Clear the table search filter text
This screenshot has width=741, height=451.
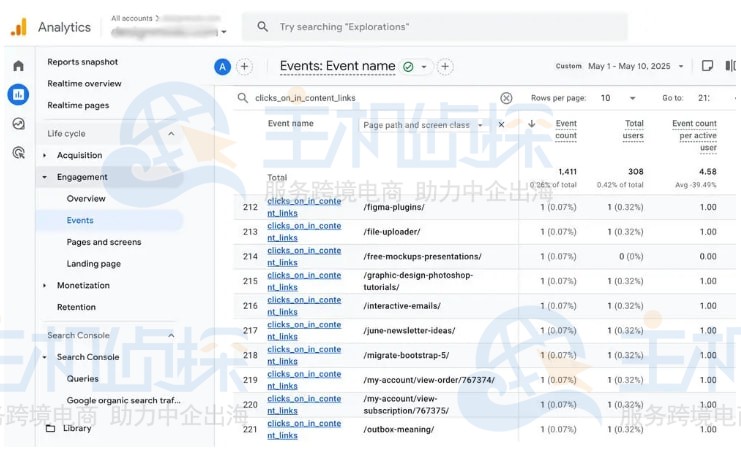tap(506, 98)
